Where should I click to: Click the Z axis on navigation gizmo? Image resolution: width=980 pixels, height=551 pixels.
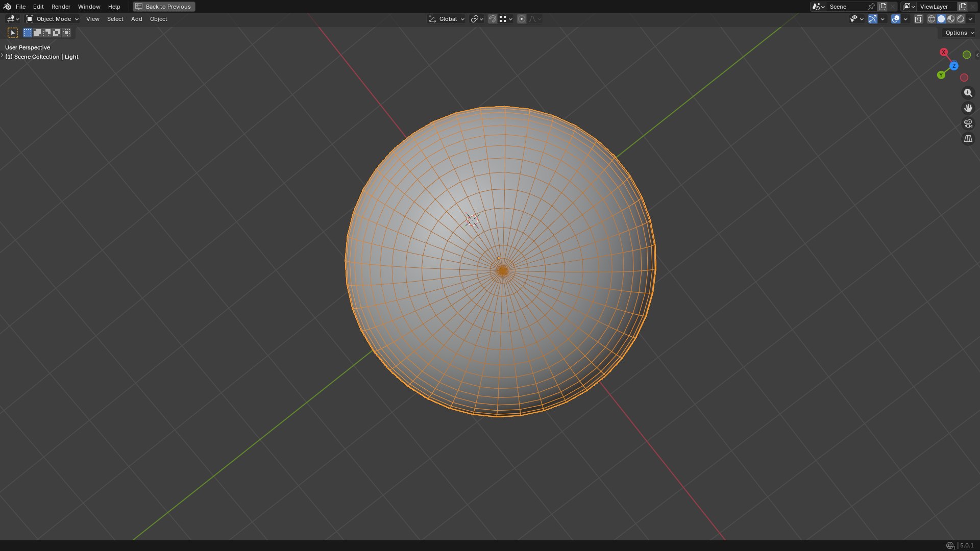click(x=953, y=66)
